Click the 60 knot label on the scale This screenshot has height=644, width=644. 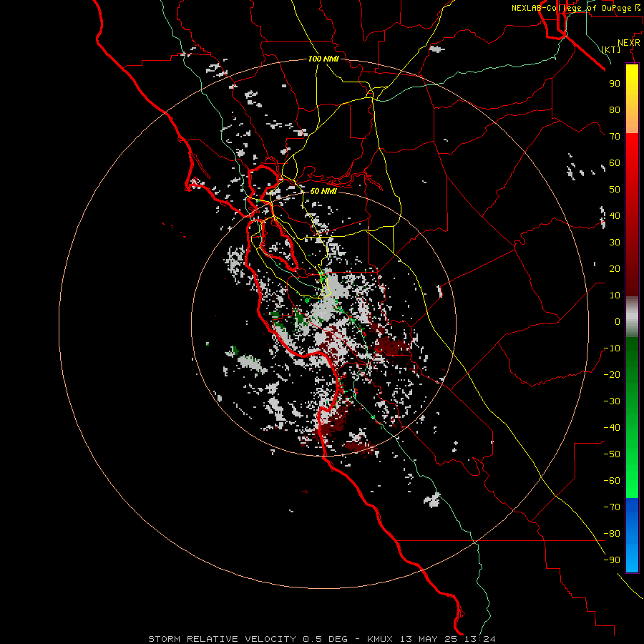[x=615, y=162]
